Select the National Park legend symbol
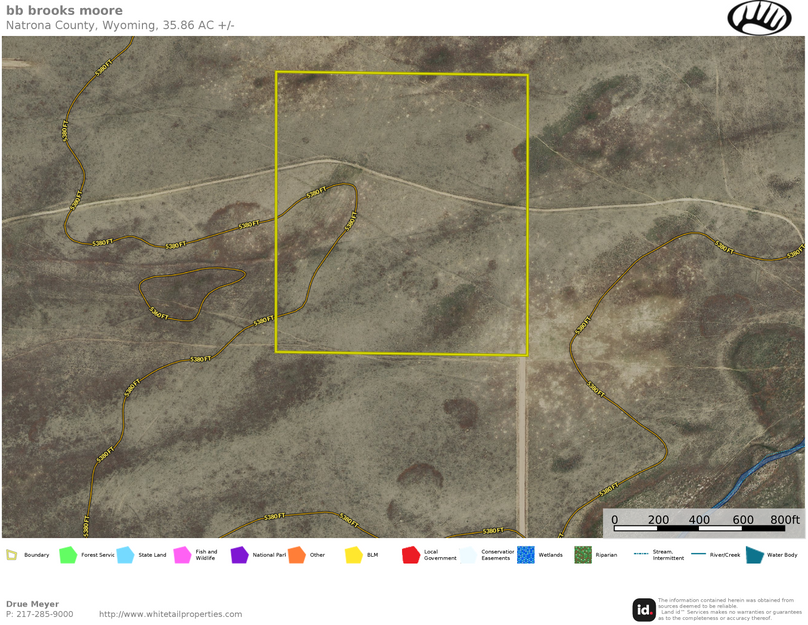The height and width of the screenshot is (625, 808). tap(238, 554)
